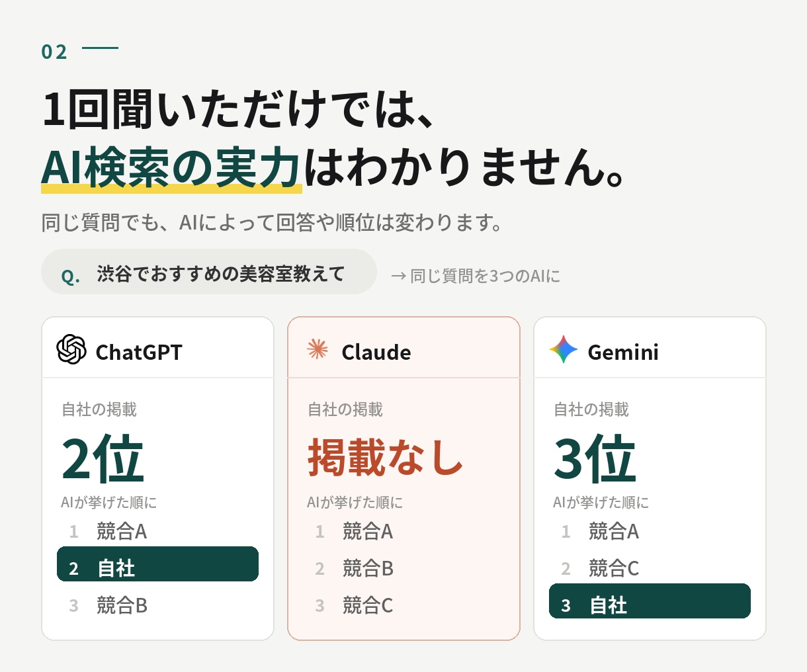Select highlighted "自社" row in Gemini card

tap(650, 601)
